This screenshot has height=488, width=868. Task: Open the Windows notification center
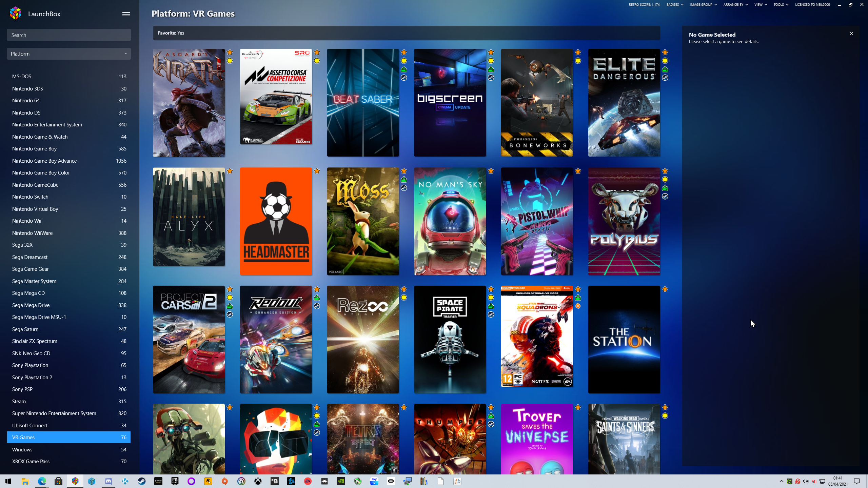point(857,481)
